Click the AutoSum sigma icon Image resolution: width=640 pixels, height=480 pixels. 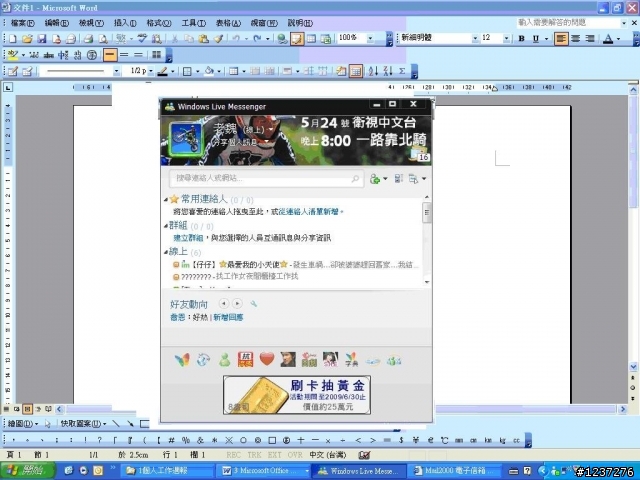tap(402, 71)
